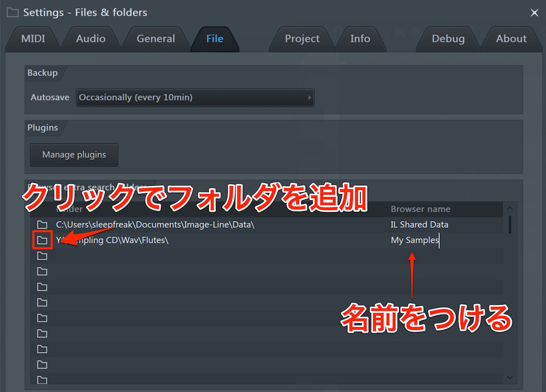Click the scroll down arrow of folder list
The width and height of the screenshot is (546, 392).
tap(510, 377)
